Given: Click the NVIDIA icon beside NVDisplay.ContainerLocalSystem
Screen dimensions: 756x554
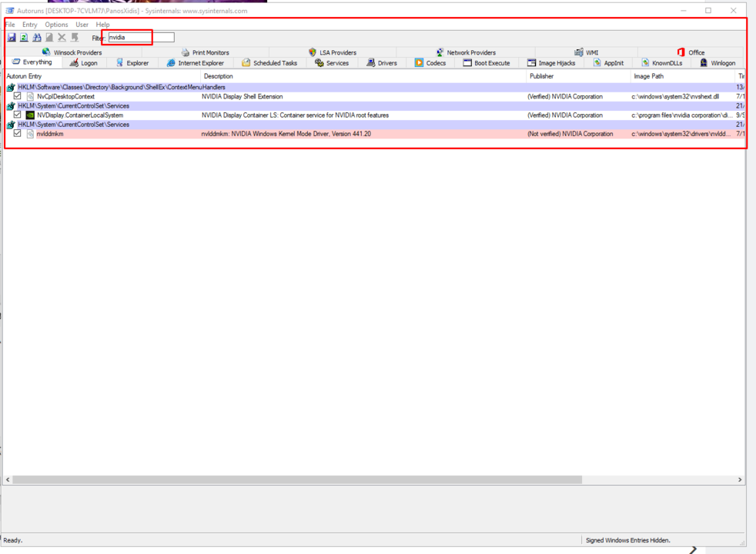Looking at the screenshot, I should (30, 115).
